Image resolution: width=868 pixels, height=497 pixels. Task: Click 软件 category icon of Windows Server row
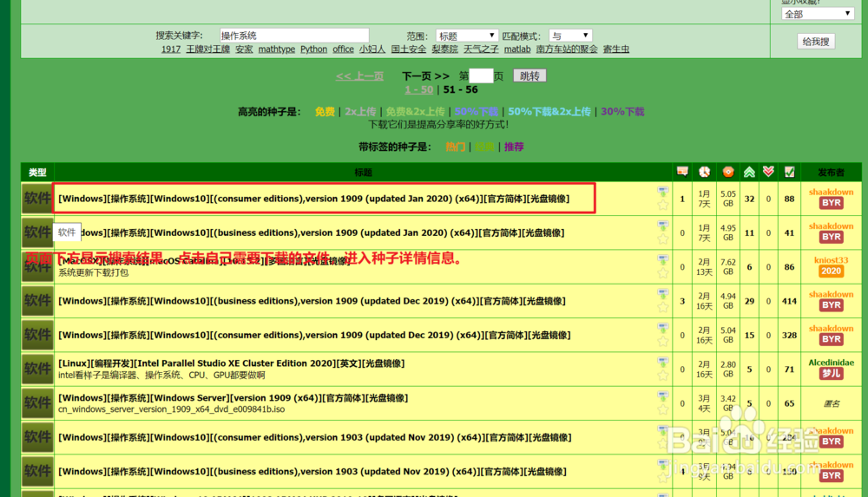click(x=37, y=403)
